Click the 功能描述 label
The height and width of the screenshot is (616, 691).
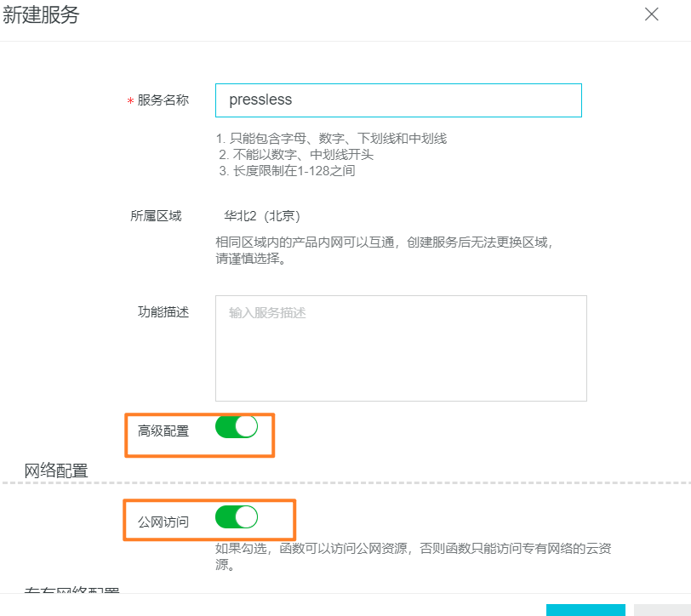coord(163,312)
